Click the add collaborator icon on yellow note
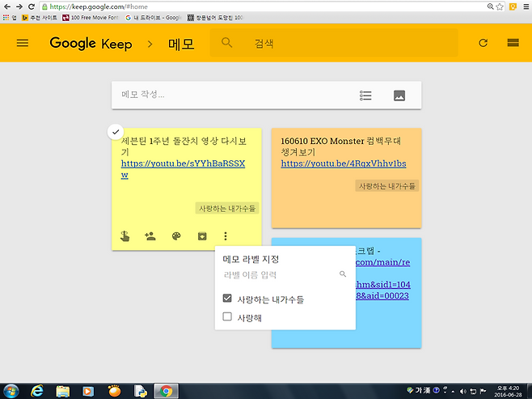Viewport: 532px width, 399px height. point(150,236)
